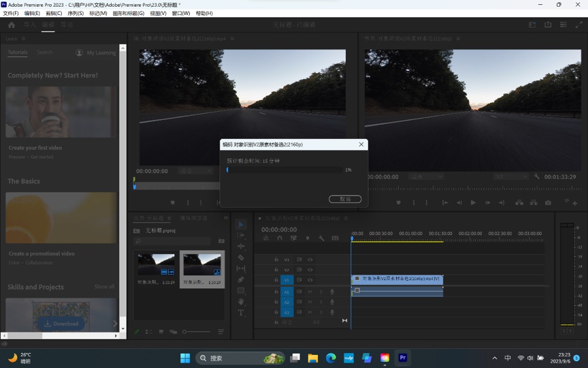Click Source monitor time ruler scrubber
This screenshot has width=588, height=368.
point(176,186)
